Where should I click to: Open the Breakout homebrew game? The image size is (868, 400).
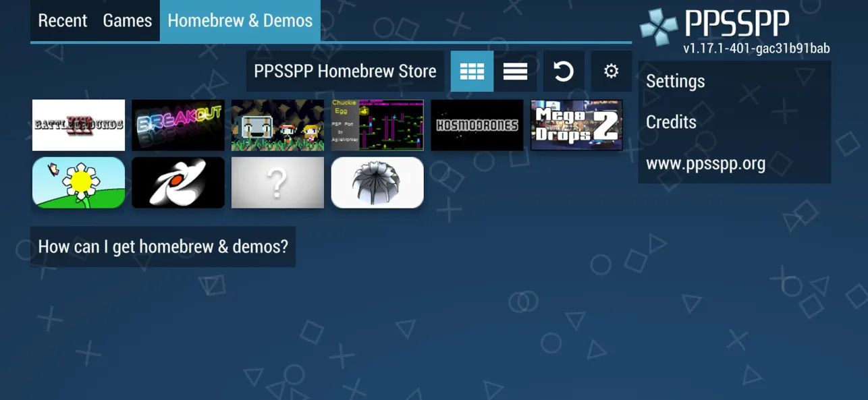click(178, 125)
